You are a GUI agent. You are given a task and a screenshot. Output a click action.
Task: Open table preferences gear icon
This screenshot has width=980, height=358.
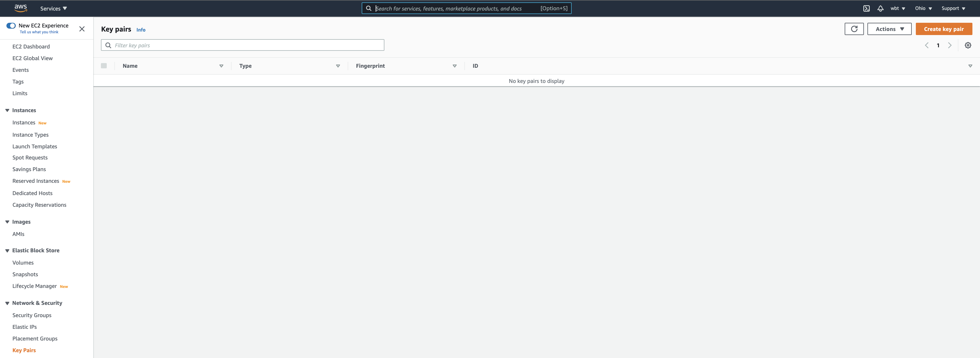pos(968,45)
